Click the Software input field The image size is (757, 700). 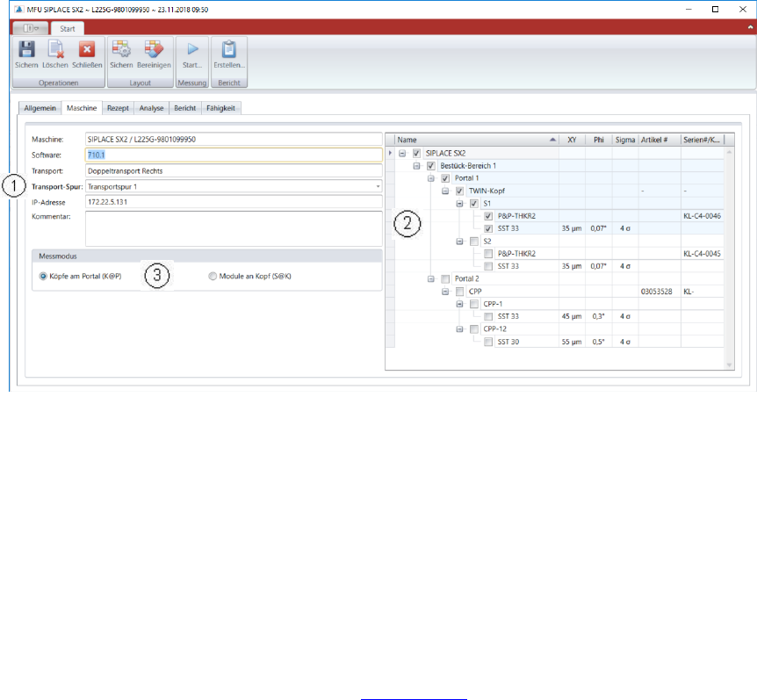tap(234, 155)
